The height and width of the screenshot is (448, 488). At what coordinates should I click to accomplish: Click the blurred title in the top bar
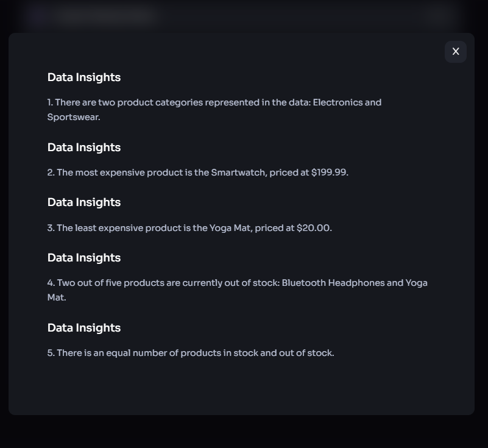click(x=104, y=16)
